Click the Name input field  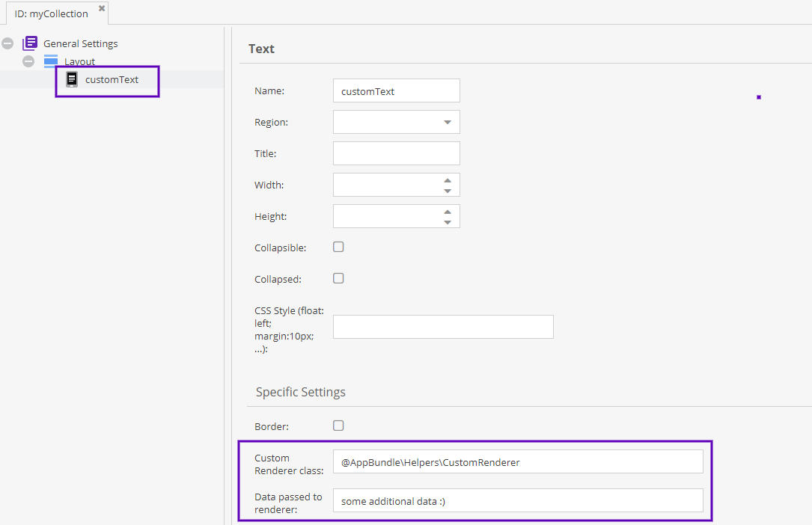click(x=396, y=91)
